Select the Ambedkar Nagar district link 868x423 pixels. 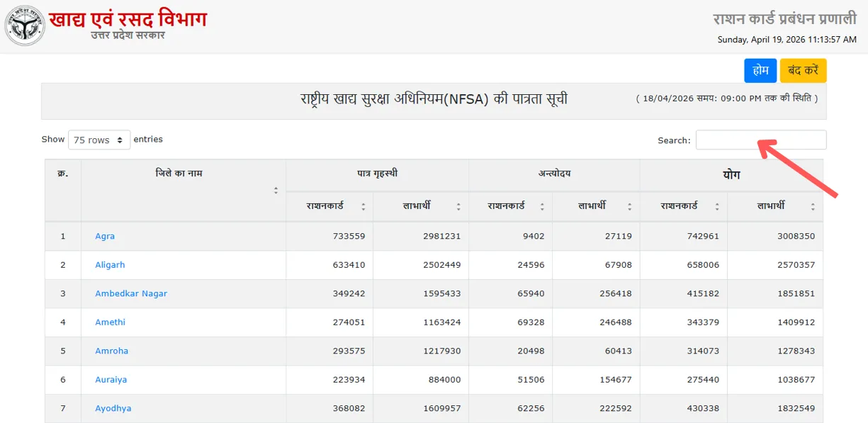131,293
